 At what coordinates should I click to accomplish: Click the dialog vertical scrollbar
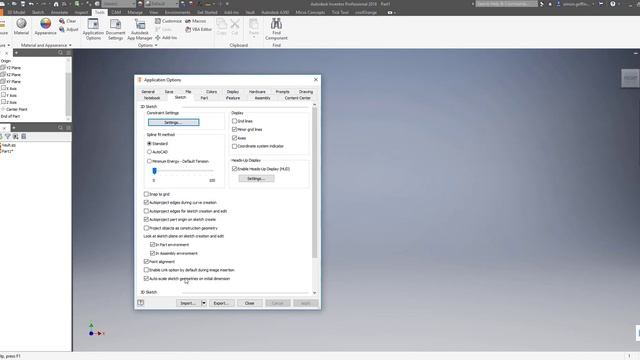[x=314, y=183]
